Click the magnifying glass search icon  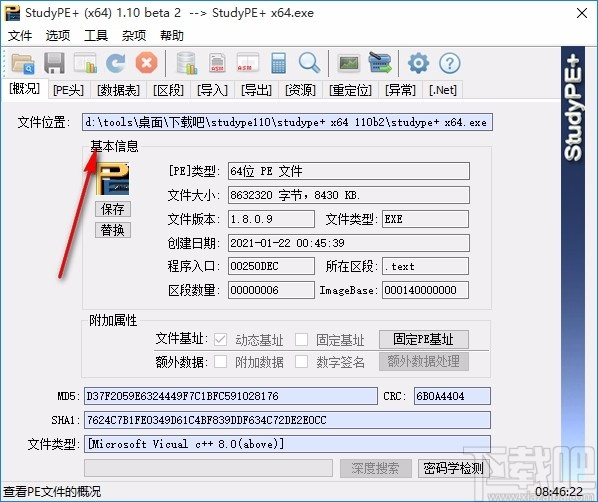point(309,63)
